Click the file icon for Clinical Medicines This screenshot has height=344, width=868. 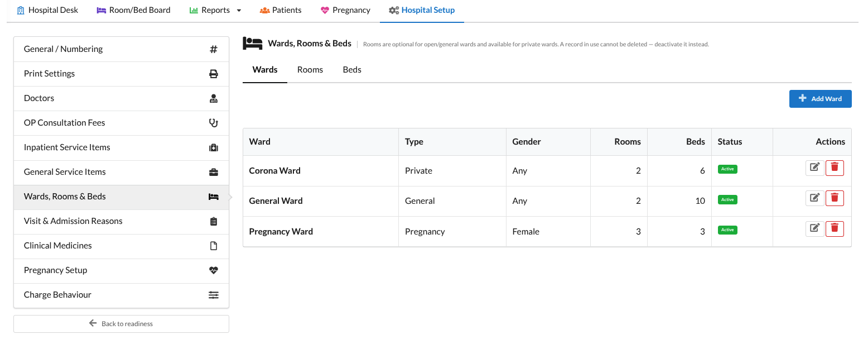tap(213, 246)
